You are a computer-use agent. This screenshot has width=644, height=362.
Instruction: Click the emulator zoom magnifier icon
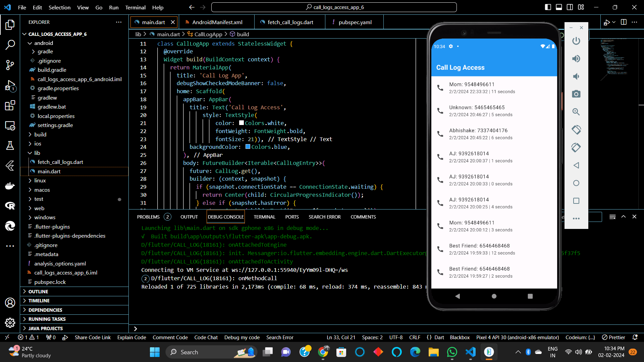(576, 112)
